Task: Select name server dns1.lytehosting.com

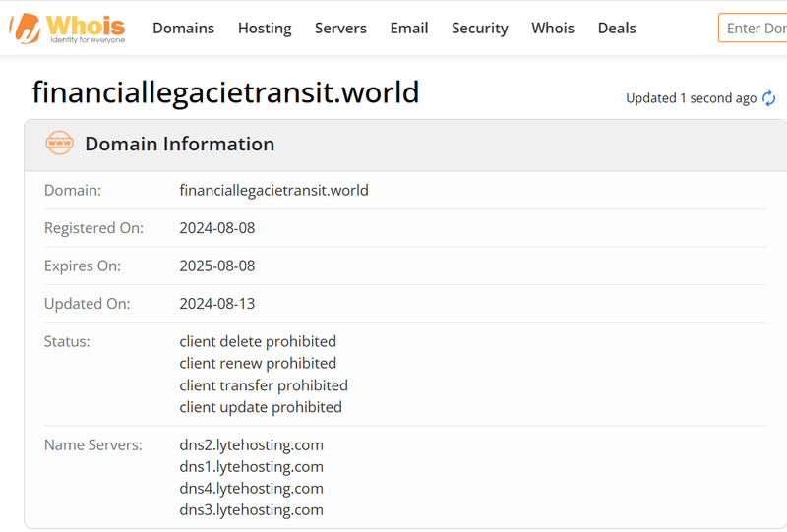Action: click(x=251, y=466)
